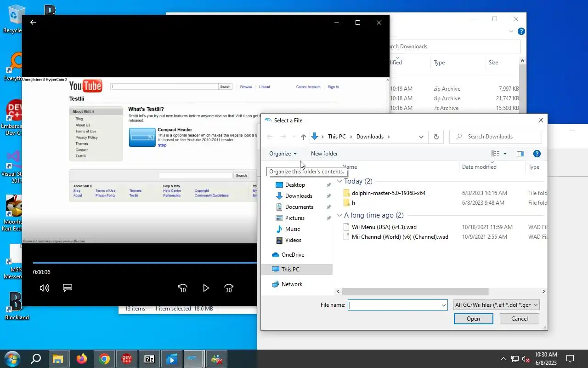Image resolution: width=588 pixels, height=368 pixels.
Task: Switch to Dolphin emulator in taskbar
Action: tap(193, 359)
